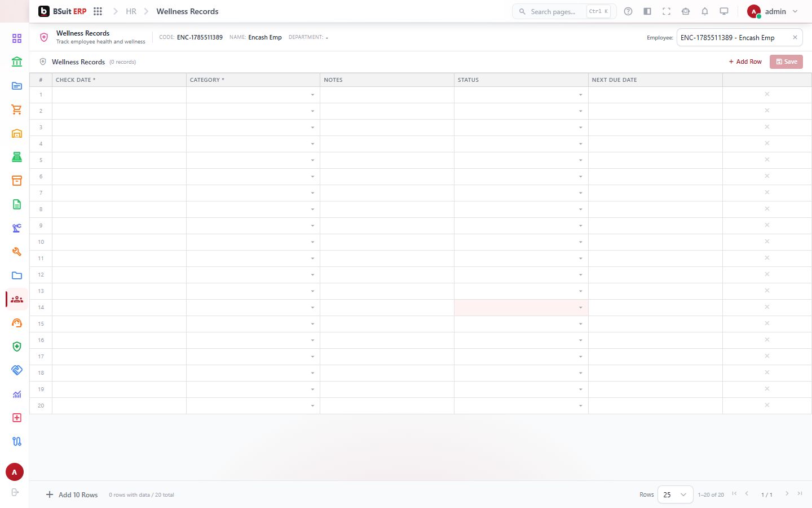Image resolution: width=812 pixels, height=508 pixels.
Task: Click the STATUS column header
Action: pyautogui.click(x=521, y=80)
